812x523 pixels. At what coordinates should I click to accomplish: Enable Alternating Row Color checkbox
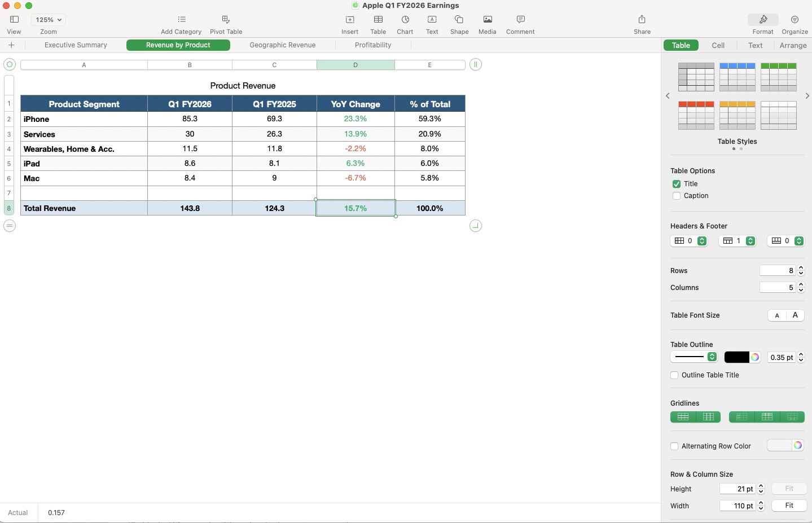(x=674, y=446)
